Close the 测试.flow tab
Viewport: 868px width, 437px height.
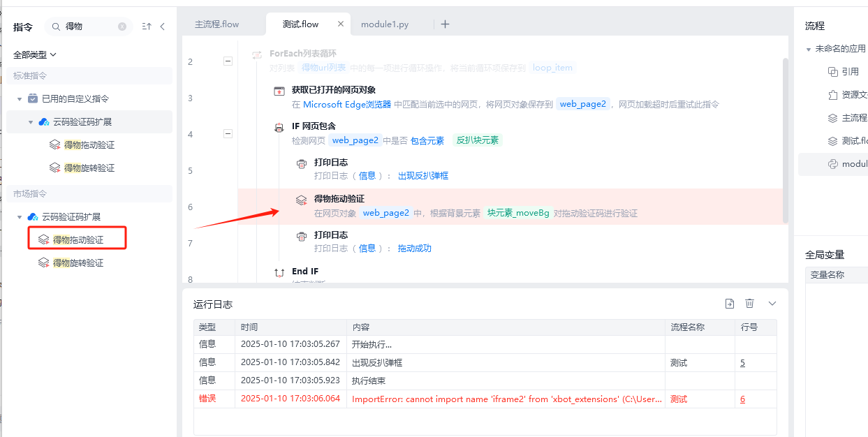341,24
